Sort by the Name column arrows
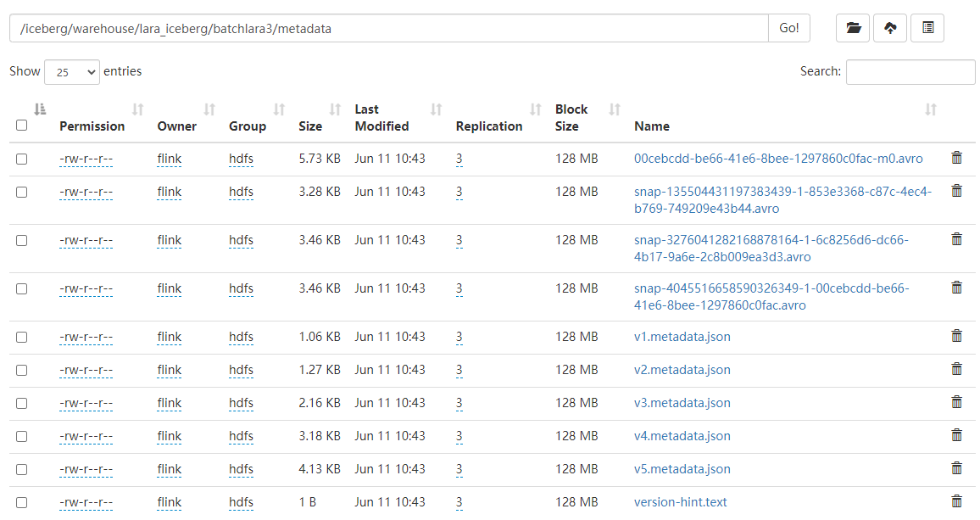This screenshot has height=520, width=980. (x=931, y=109)
